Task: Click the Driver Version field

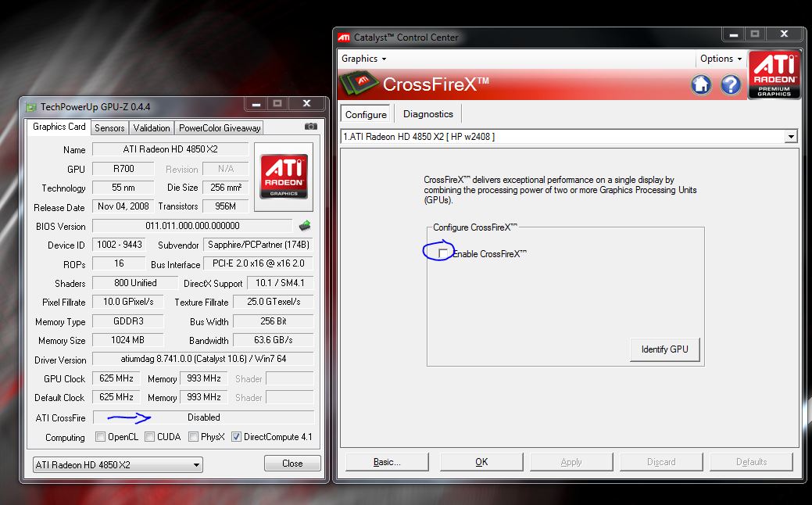Action: tap(203, 359)
